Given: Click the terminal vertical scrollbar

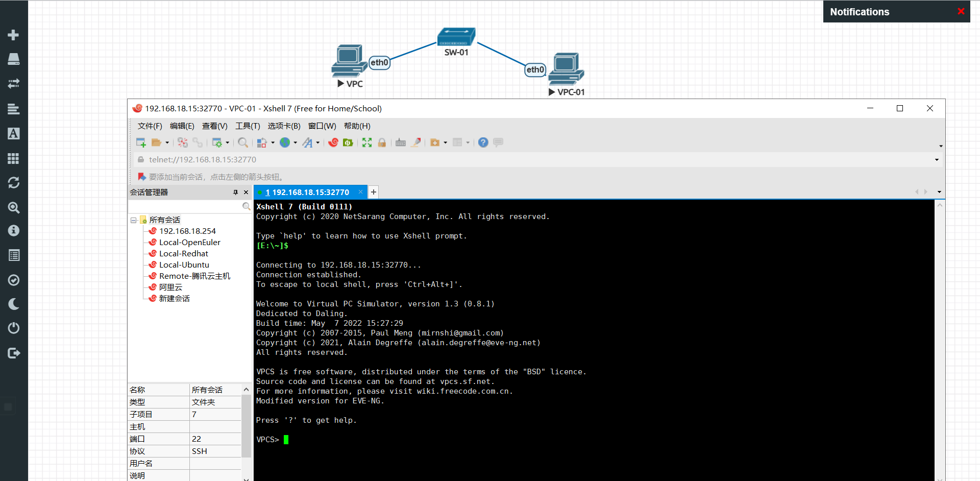Looking at the screenshot, I should [940, 341].
